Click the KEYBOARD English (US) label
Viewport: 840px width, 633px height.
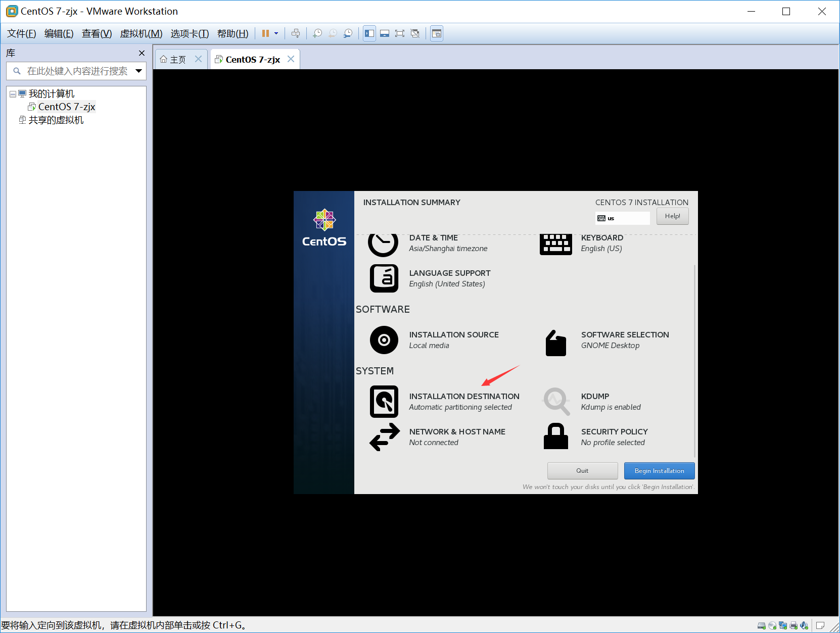tap(602, 243)
